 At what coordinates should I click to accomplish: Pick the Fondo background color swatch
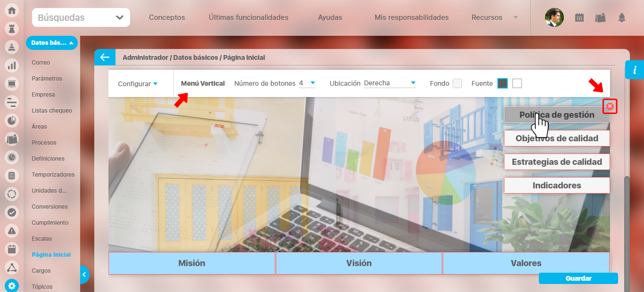click(457, 83)
